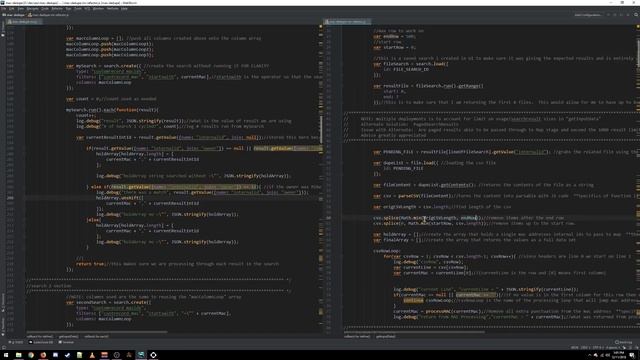640x360 pixels.
Task: Click second breadcrumb below right editor
Action: click(x=386, y=336)
